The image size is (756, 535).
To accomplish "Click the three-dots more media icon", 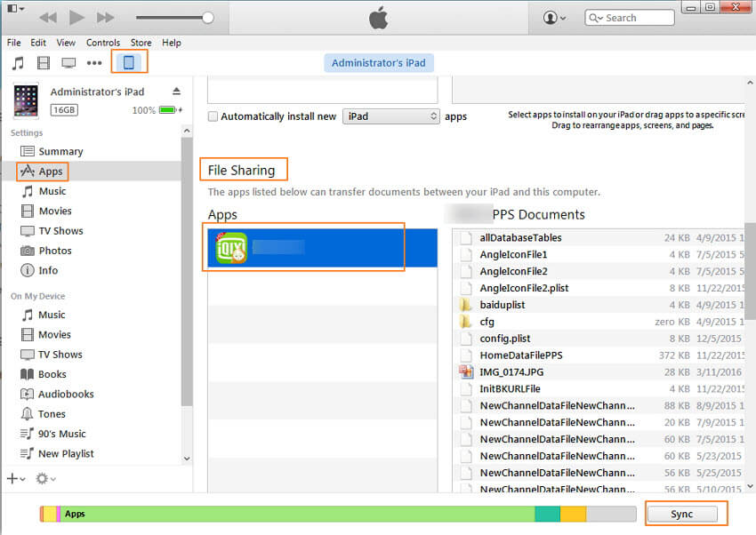I will [94, 63].
